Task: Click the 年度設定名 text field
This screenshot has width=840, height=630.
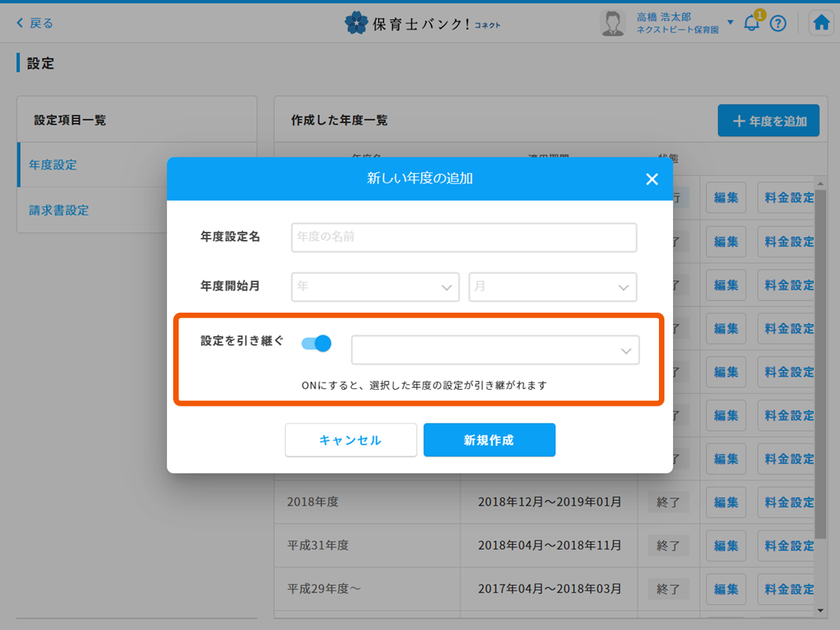Action: click(x=464, y=237)
